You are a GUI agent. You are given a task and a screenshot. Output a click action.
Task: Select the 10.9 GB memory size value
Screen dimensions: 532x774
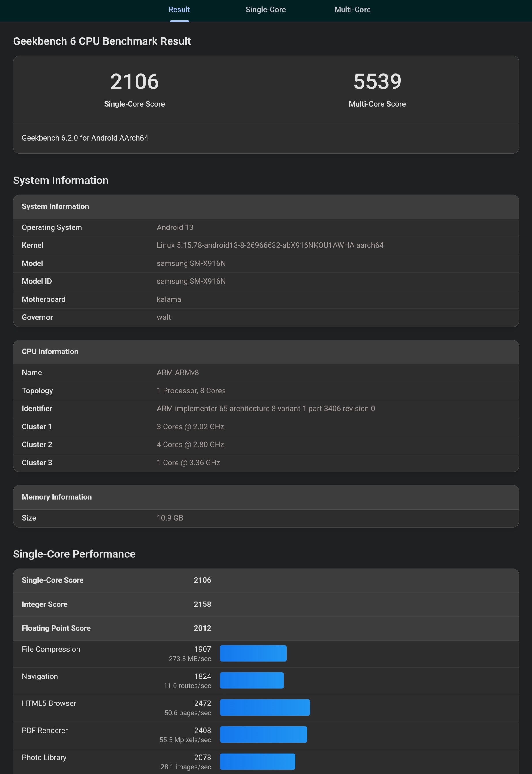pos(170,518)
